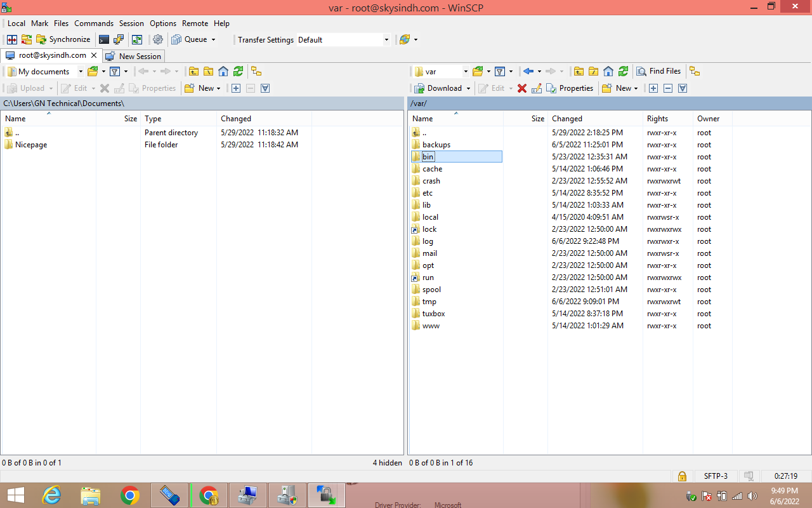
Task: Click local panel Root Directory icon
Action: coord(208,72)
